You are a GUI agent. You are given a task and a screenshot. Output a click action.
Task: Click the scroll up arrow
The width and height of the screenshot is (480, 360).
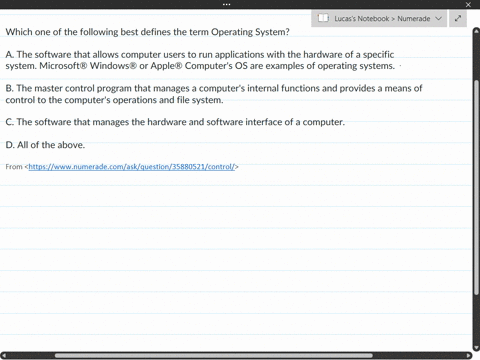pyautogui.click(x=476, y=31)
